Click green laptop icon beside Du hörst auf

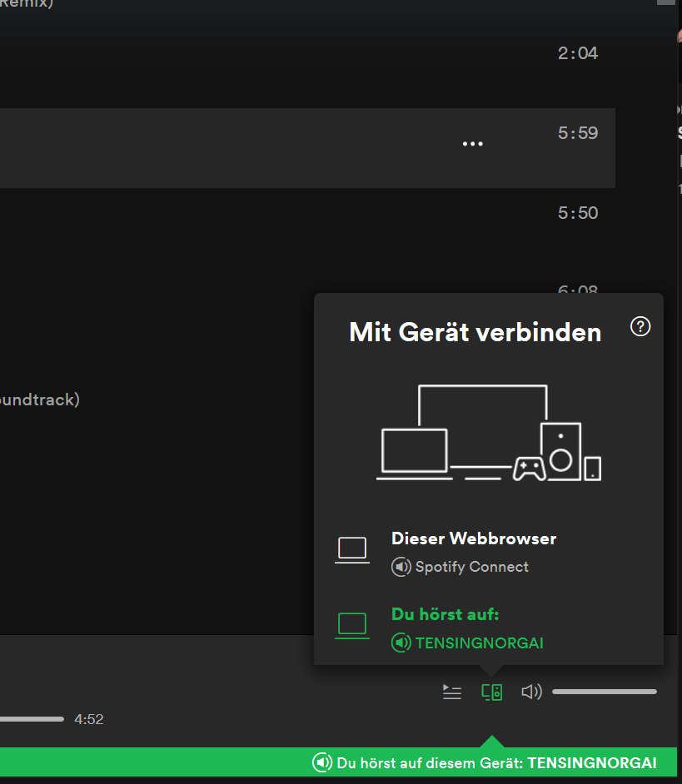point(351,626)
